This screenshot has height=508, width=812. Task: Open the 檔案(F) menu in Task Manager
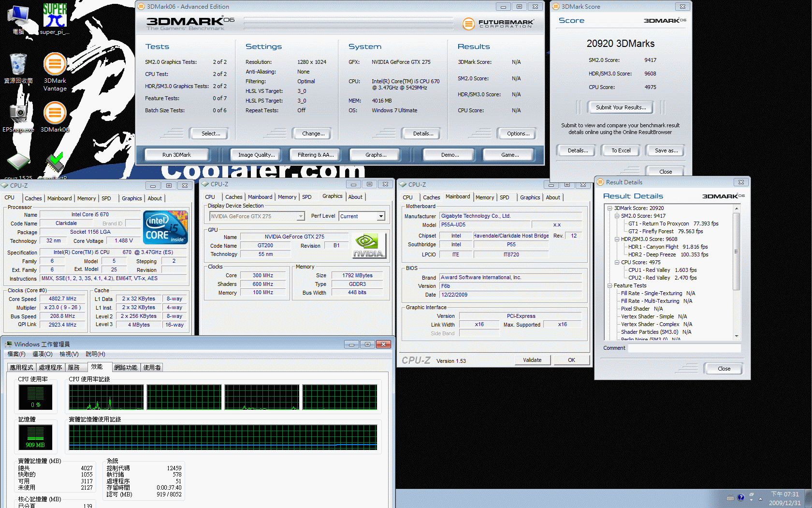16,354
